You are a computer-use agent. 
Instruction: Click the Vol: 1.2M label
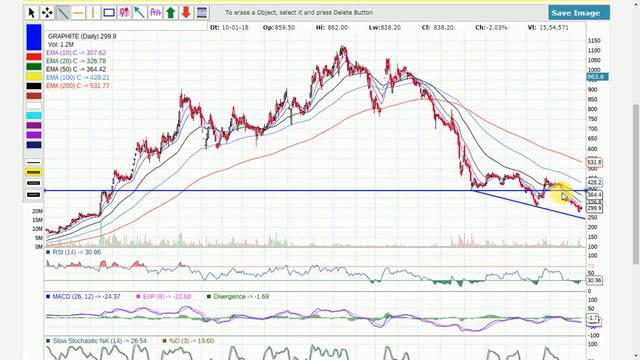tap(61, 44)
